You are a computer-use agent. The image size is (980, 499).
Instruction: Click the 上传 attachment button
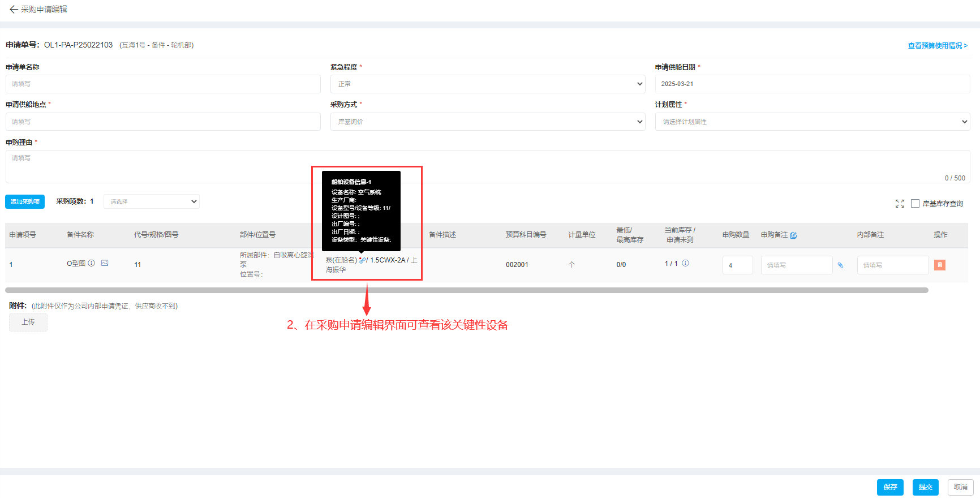coord(28,322)
